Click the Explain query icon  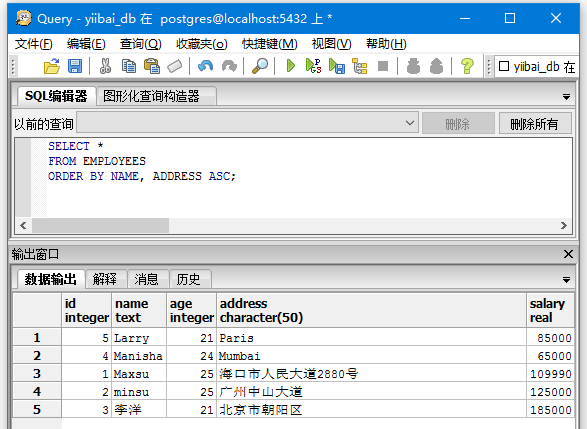pos(359,67)
